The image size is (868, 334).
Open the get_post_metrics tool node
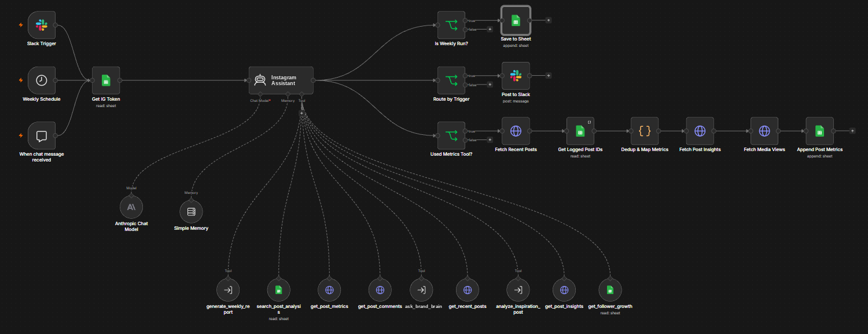click(329, 289)
